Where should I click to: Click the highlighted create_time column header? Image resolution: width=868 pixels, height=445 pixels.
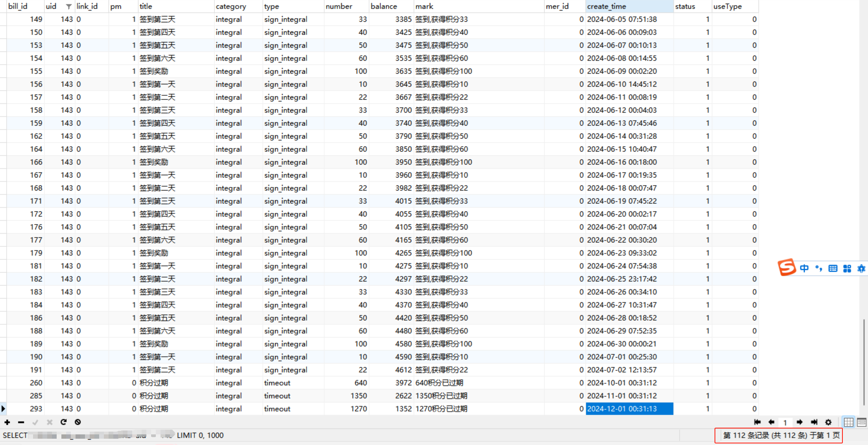[630, 6]
